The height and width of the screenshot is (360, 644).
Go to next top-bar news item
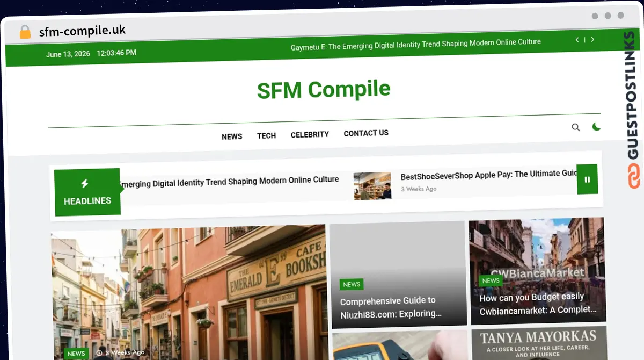point(592,40)
